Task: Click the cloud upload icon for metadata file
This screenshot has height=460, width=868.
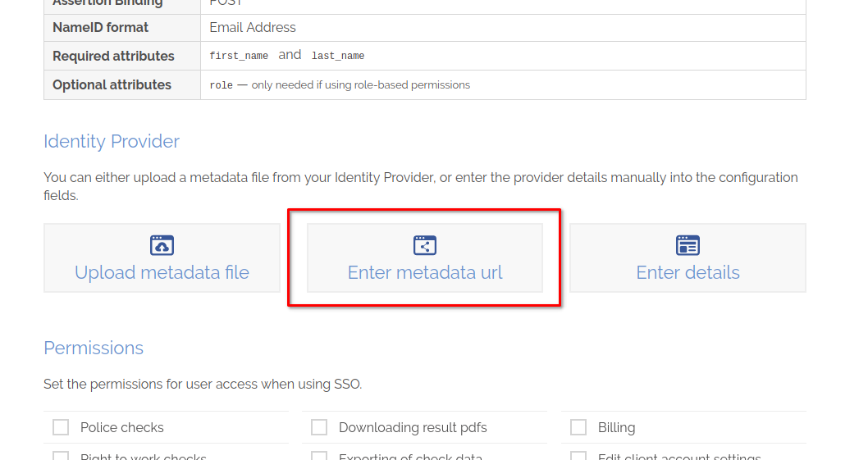Action: click(162, 245)
